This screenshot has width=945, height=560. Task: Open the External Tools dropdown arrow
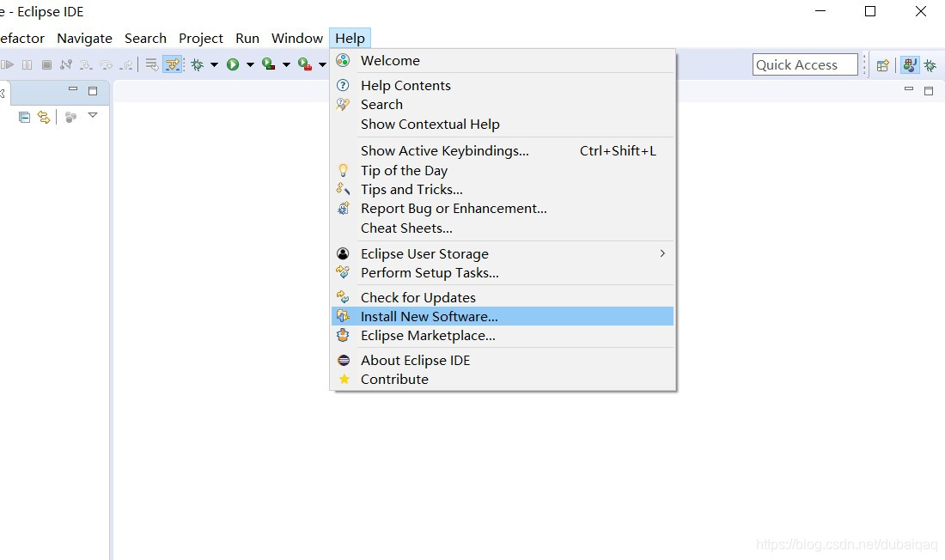coord(322,64)
